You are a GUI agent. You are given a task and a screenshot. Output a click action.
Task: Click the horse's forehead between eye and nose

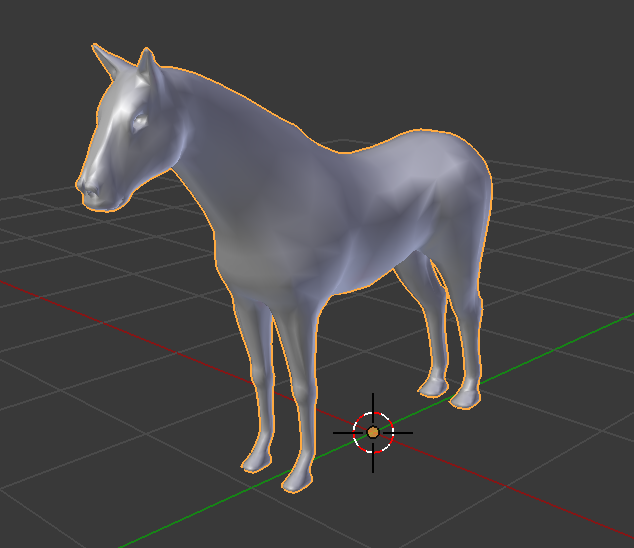tap(112, 140)
